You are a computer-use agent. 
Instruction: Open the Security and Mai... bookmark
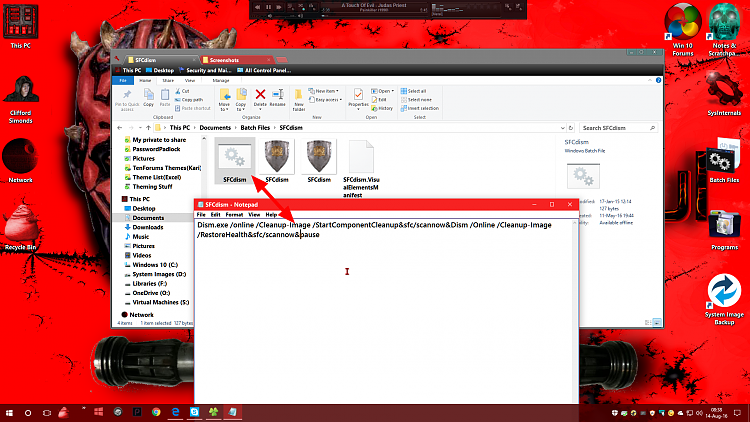pos(205,70)
